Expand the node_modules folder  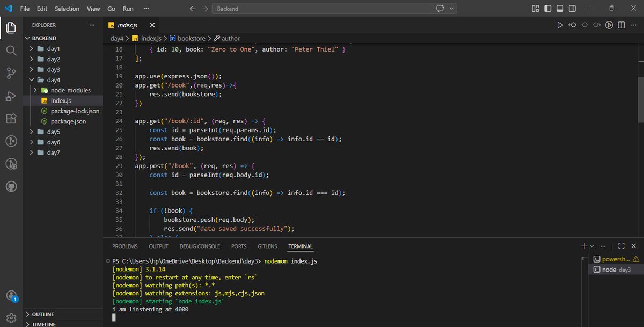click(x=62, y=90)
